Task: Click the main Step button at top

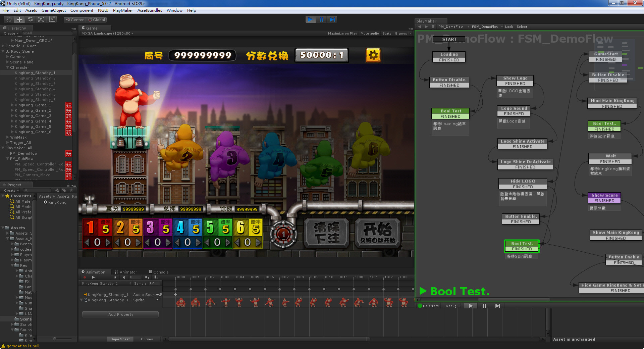Action: click(332, 19)
